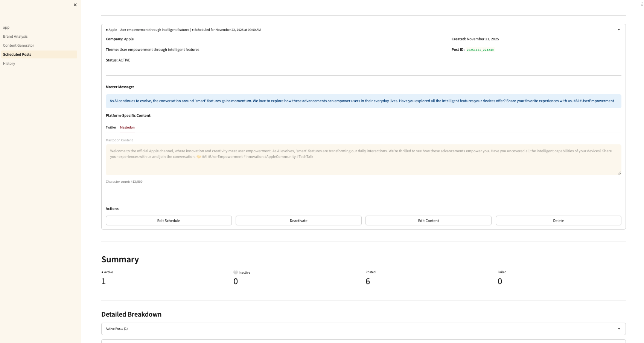The width and height of the screenshot is (644, 343).
Task: Expand the Active Posts (1) section
Action: pos(619,329)
